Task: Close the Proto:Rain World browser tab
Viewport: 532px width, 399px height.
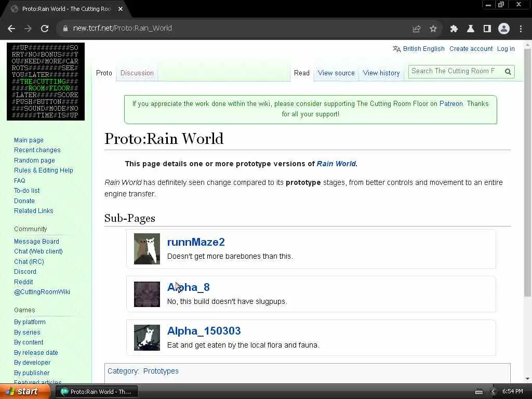Action: pos(121,9)
